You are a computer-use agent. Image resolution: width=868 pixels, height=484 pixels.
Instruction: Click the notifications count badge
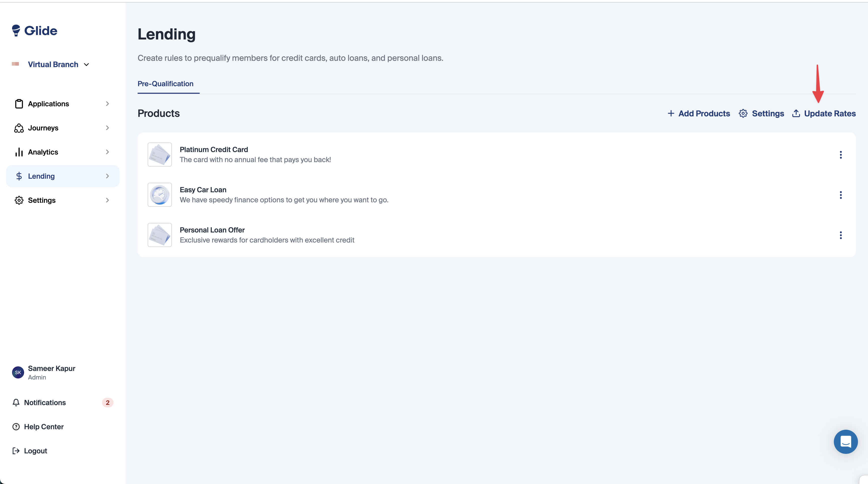click(107, 402)
